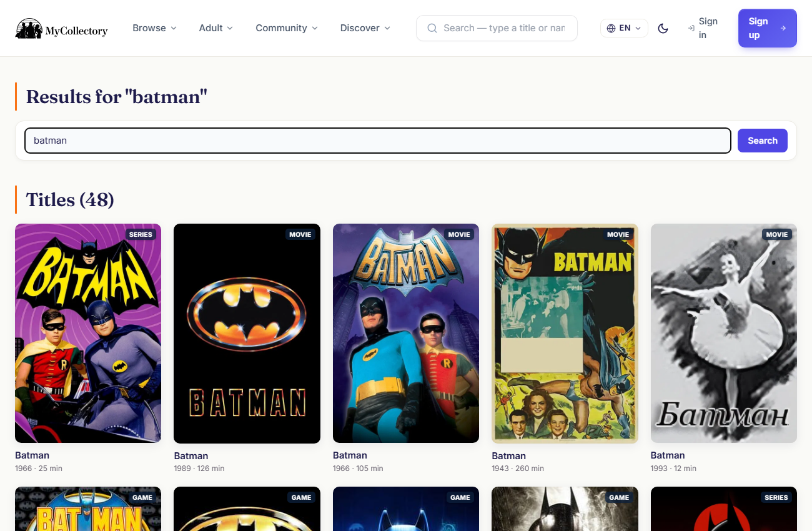Image resolution: width=812 pixels, height=531 pixels.
Task: Click the "1989 · 126 min" text
Action: [199, 469]
